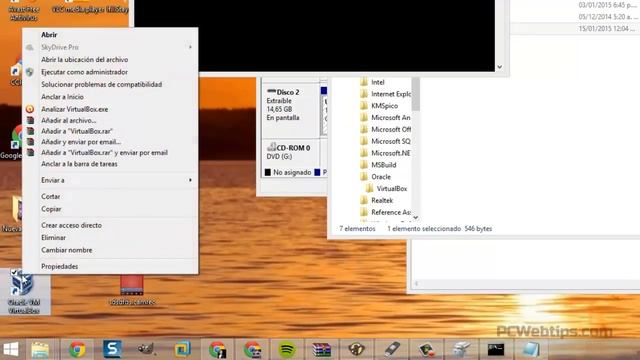The height and width of the screenshot is (360, 640).
Task: Select the Reference As folder in the tree
Action: tap(386, 212)
